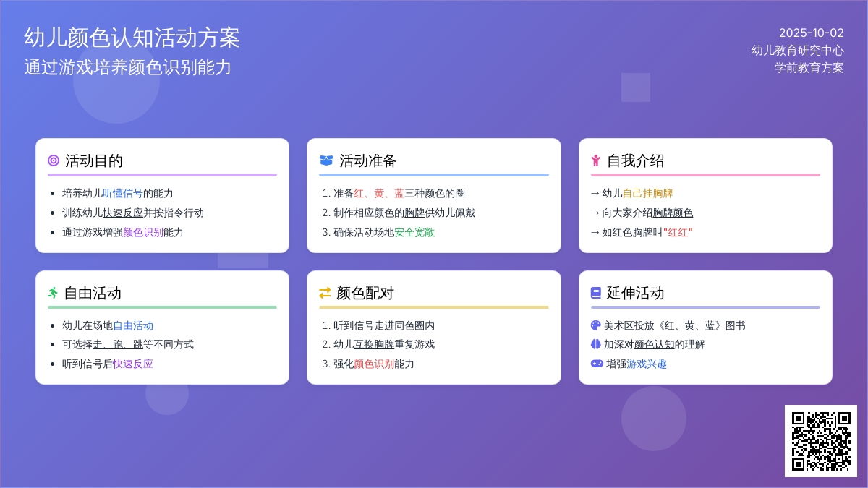Click the underlined 快速反应 text in 活动目的
Image resolution: width=868 pixels, height=488 pixels.
point(122,213)
